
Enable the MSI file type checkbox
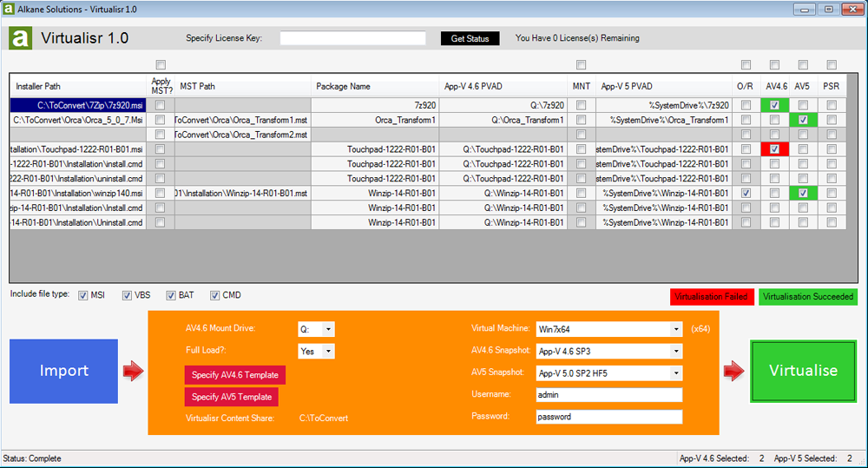83,296
